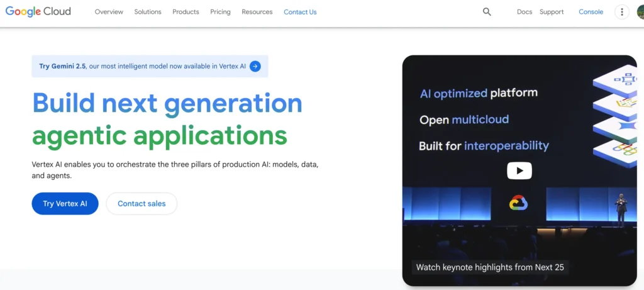Play the keynote video with play button
This screenshot has width=644, height=290.
click(519, 170)
